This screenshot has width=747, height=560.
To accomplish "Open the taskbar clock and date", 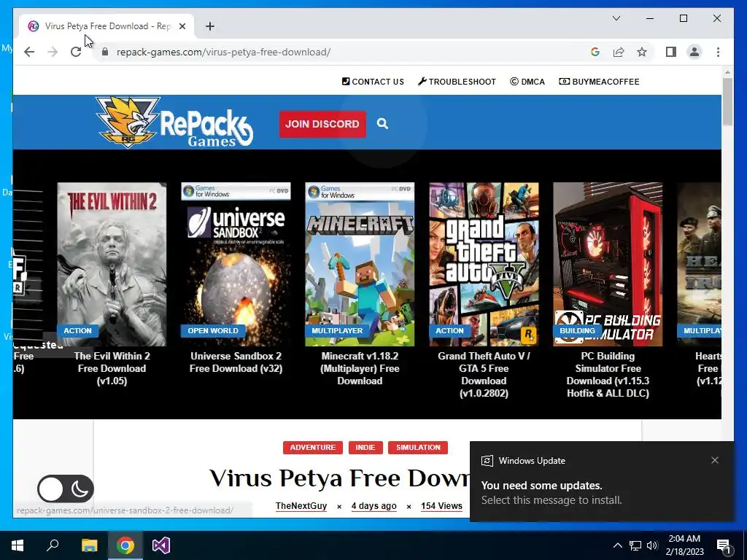I will (684, 545).
